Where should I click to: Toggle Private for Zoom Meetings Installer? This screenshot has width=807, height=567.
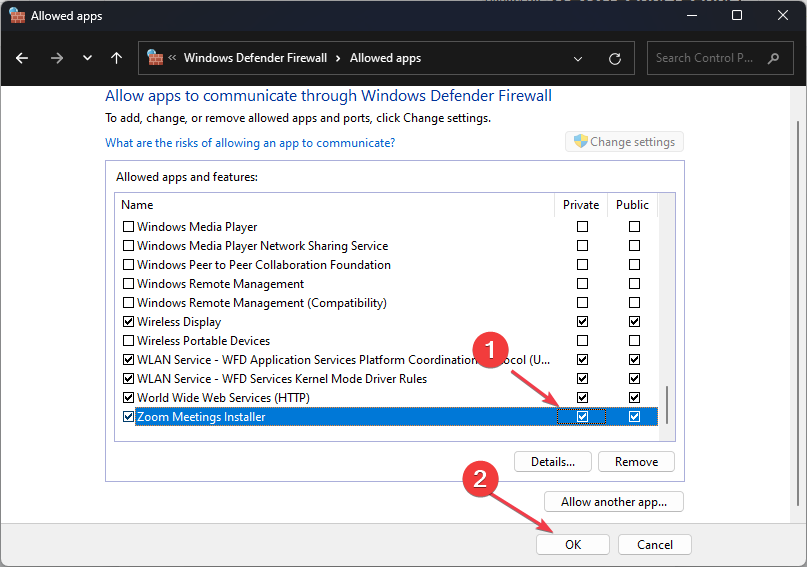(x=582, y=417)
